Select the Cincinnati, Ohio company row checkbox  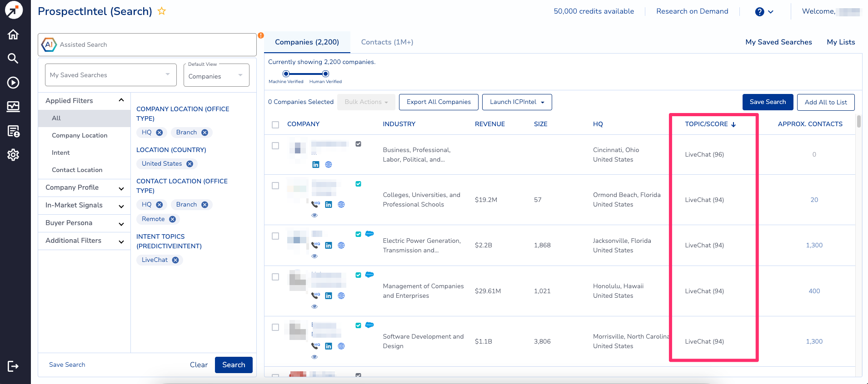click(x=275, y=146)
